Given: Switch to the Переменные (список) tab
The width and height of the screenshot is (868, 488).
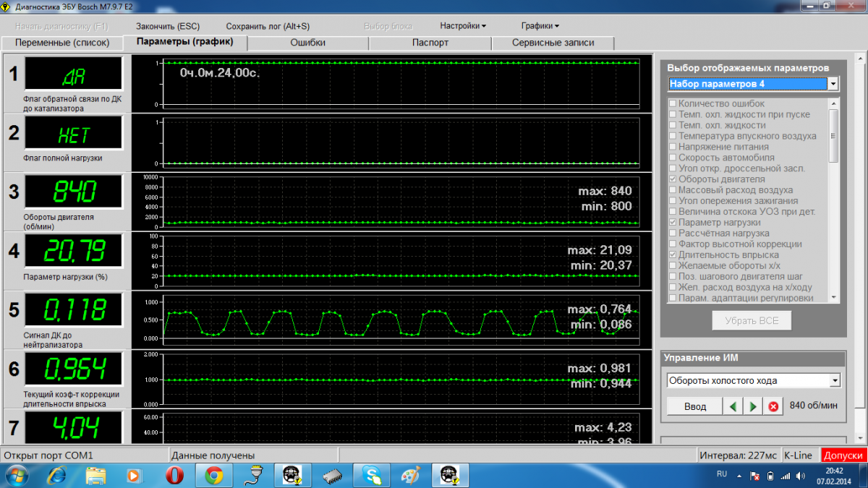Looking at the screenshot, I should click(62, 43).
